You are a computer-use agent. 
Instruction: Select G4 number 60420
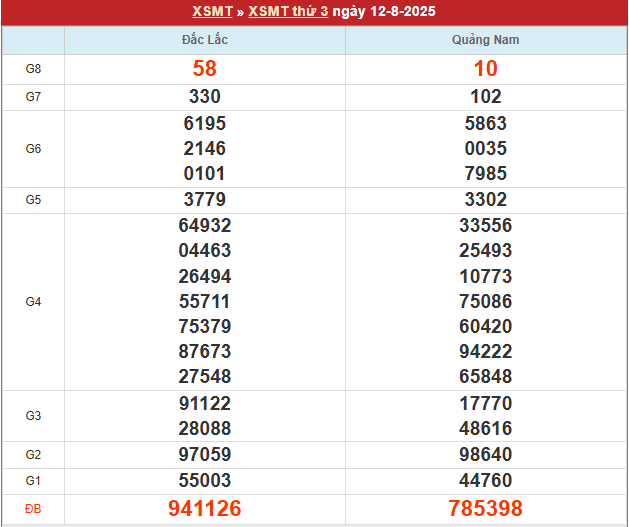(x=485, y=326)
